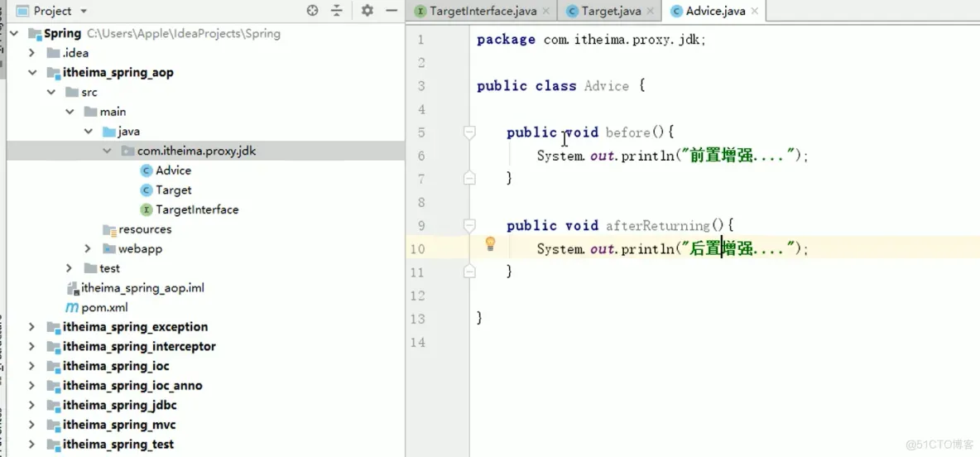Click fold end marker at line 11
Screen dimensions: 980x457
pos(469,272)
